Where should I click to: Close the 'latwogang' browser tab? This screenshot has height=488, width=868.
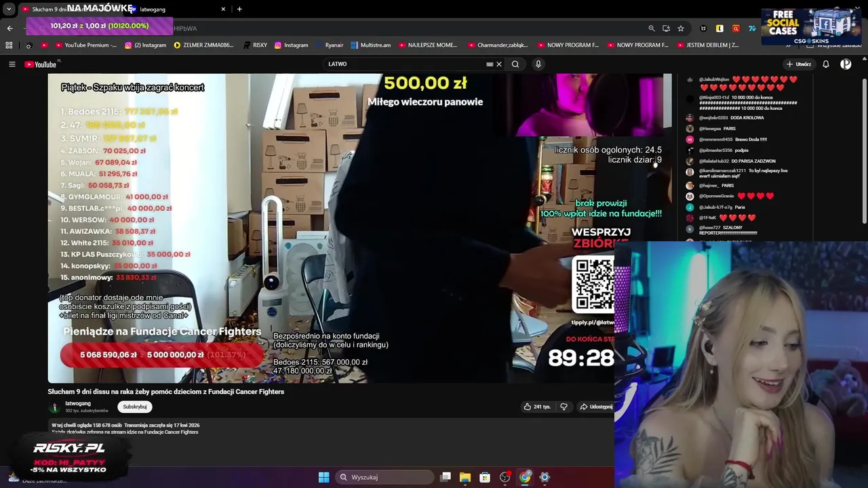(223, 9)
